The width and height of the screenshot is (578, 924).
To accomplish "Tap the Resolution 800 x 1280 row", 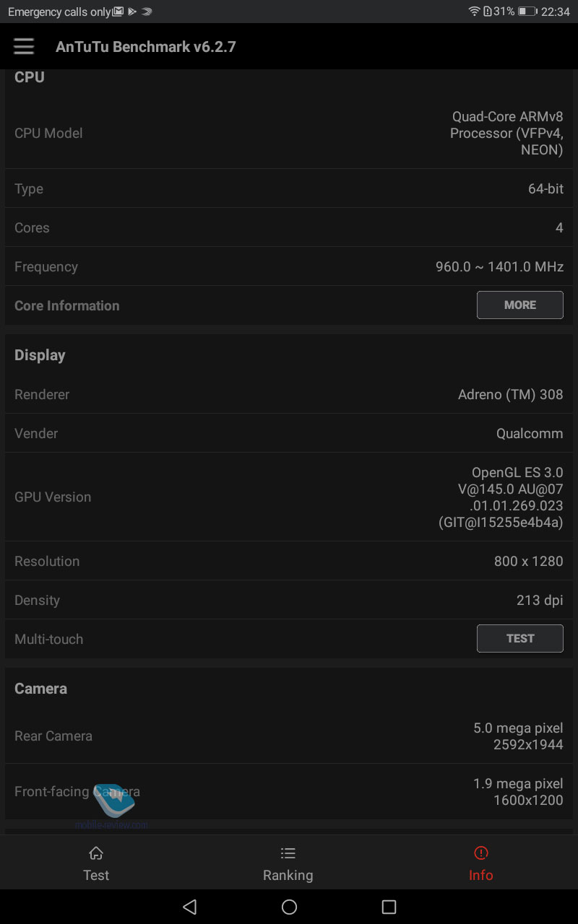I will coord(289,561).
